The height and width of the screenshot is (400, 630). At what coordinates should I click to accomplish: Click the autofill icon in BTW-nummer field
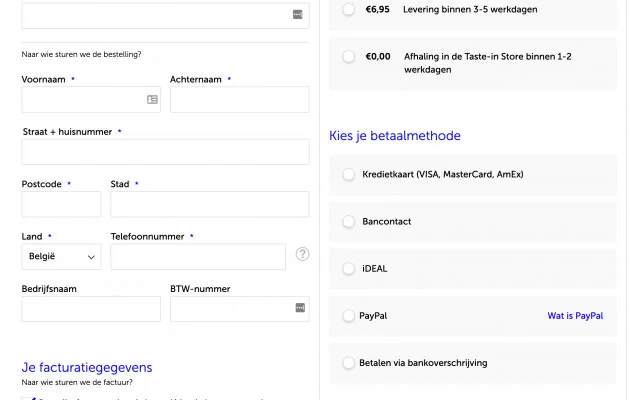[x=300, y=308]
